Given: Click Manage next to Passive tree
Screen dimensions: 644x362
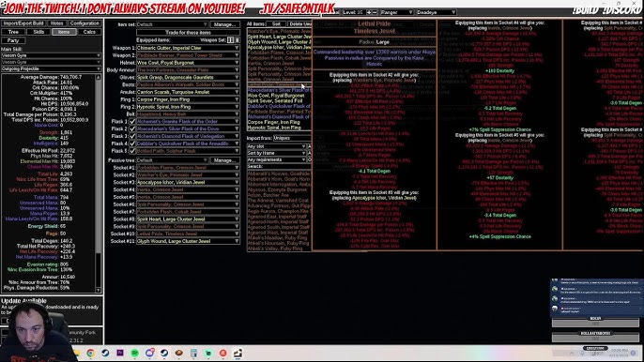Looking at the screenshot, I should click(x=224, y=160).
